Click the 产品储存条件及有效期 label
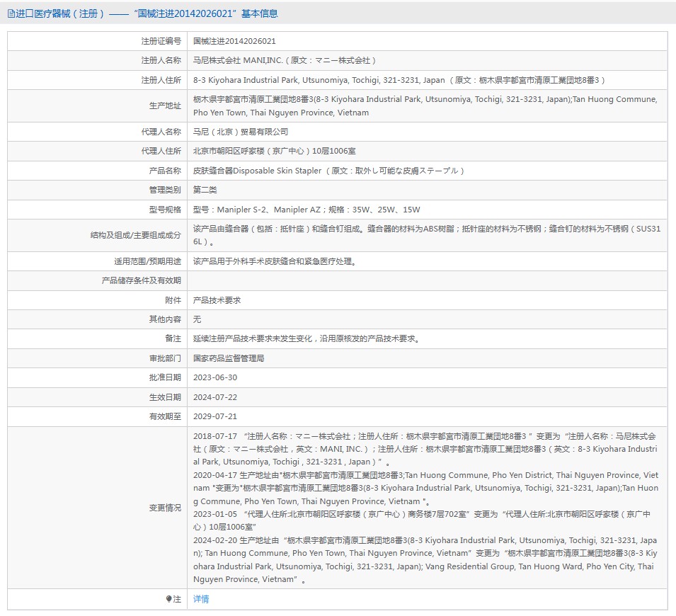The image size is (676, 616). coord(142,280)
